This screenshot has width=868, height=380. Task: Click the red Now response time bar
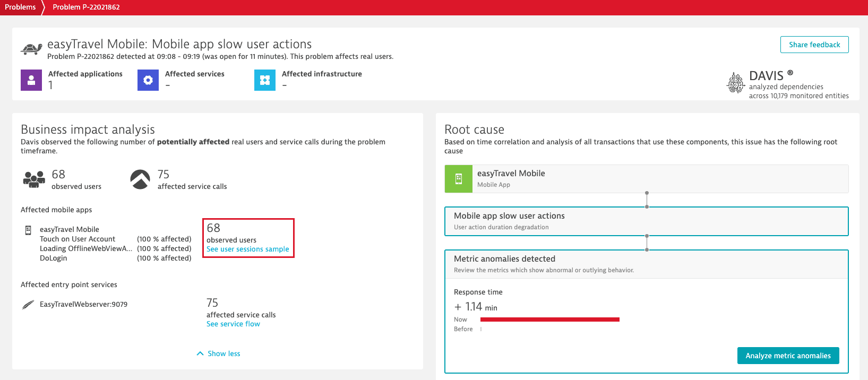point(550,319)
